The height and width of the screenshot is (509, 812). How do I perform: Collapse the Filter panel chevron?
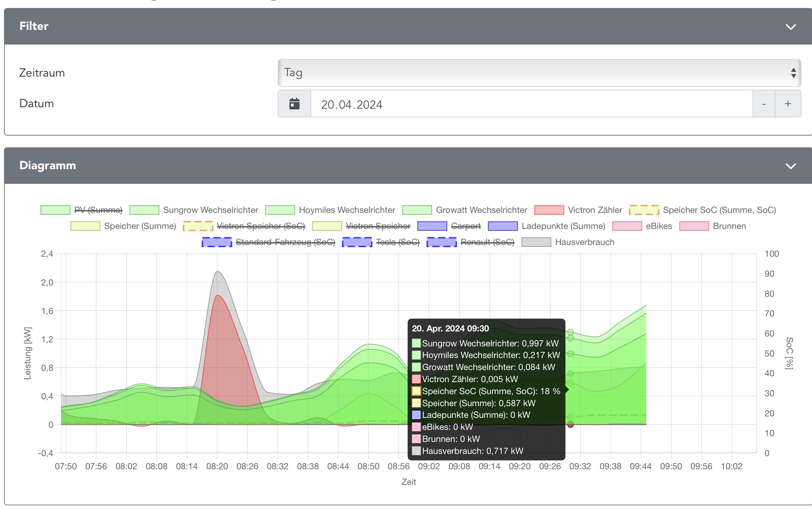click(790, 27)
